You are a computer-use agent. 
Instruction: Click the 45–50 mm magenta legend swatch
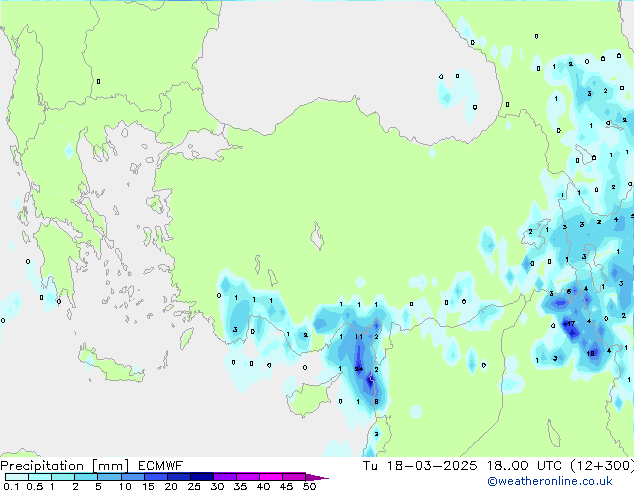click(294, 477)
